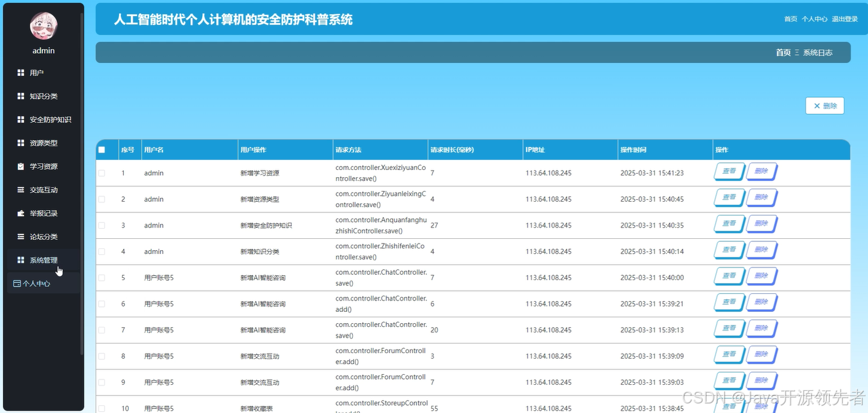
Task: Check the checkbox for row 9
Action: [x=102, y=382]
